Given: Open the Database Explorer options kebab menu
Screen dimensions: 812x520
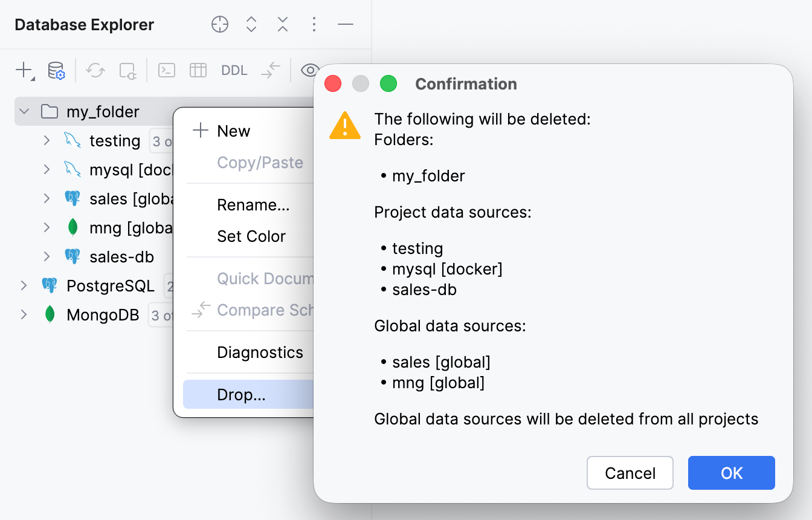Looking at the screenshot, I should pos(314,25).
